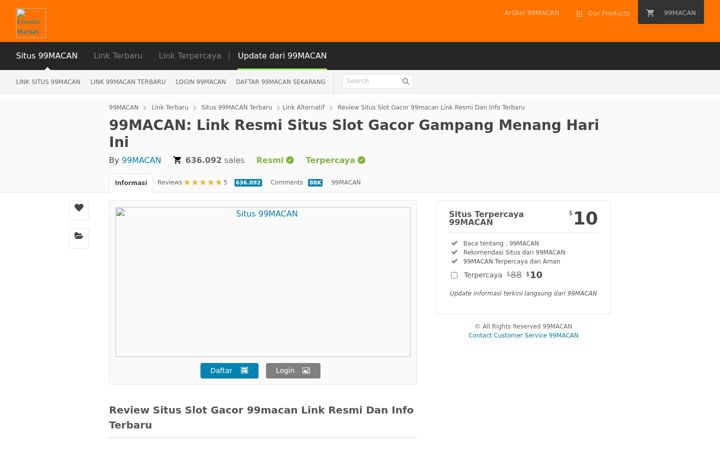720x450 pixels.
Task: Open LINK SITUS 99MACAN submenu link
Action: 48,82
